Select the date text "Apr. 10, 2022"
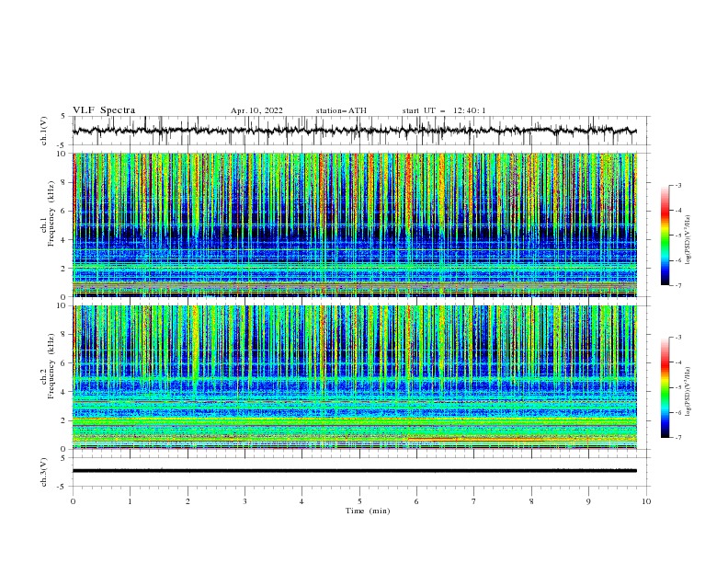728x563 pixels. pos(256,110)
